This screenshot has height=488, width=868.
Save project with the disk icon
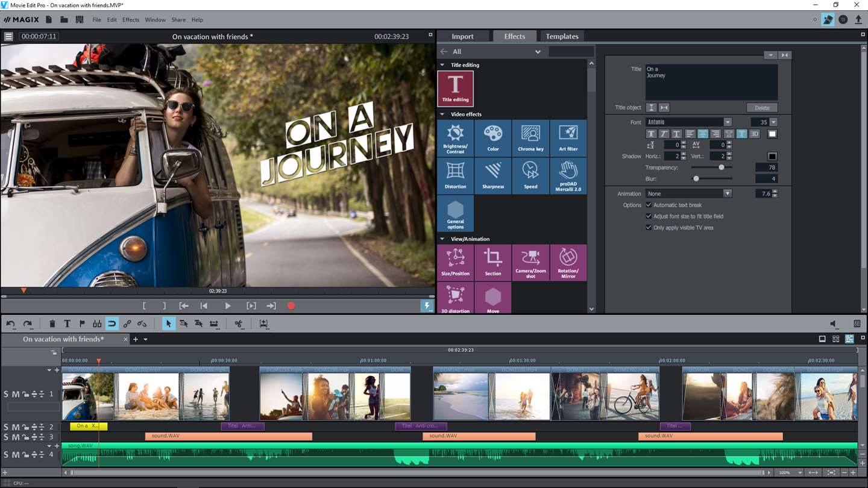pyautogui.click(x=79, y=20)
